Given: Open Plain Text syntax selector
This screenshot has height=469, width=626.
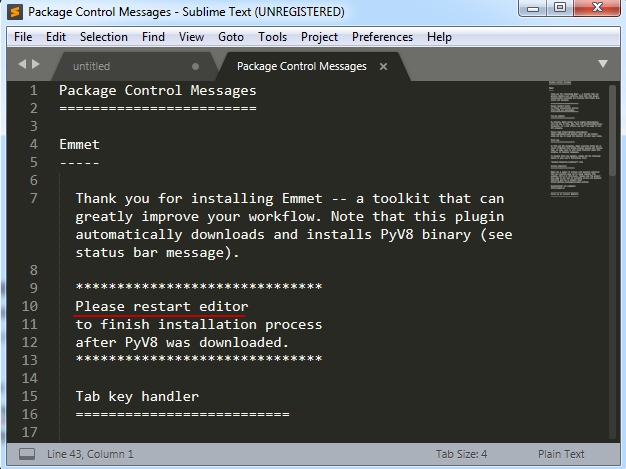Looking at the screenshot, I should coord(561,454).
